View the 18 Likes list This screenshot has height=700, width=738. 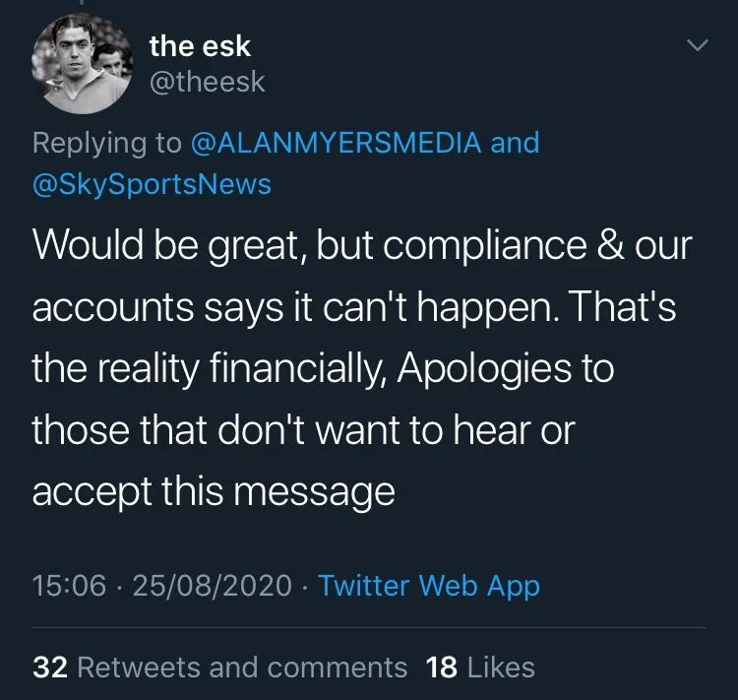click(501, 668)
